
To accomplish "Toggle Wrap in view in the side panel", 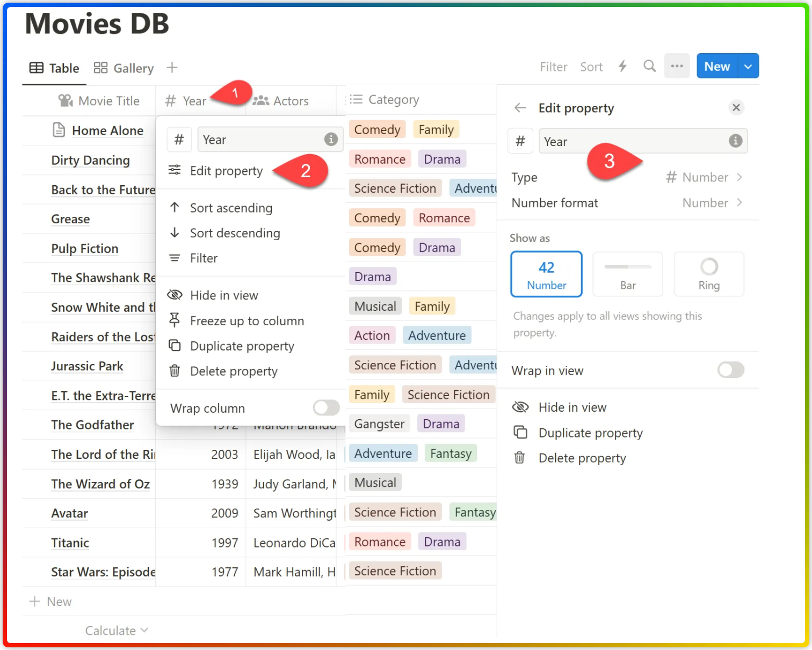I will coord(730,370).
